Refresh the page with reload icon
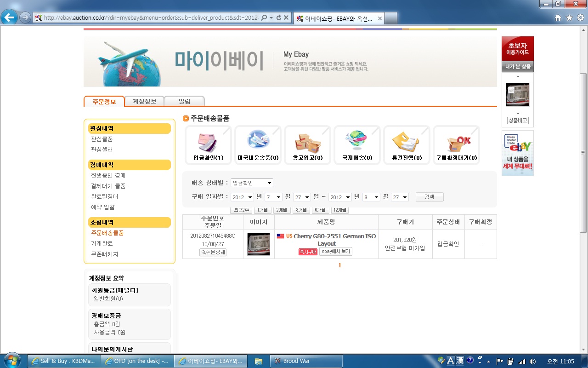Viewport: 588px width, 368px height. click(278, 17)
